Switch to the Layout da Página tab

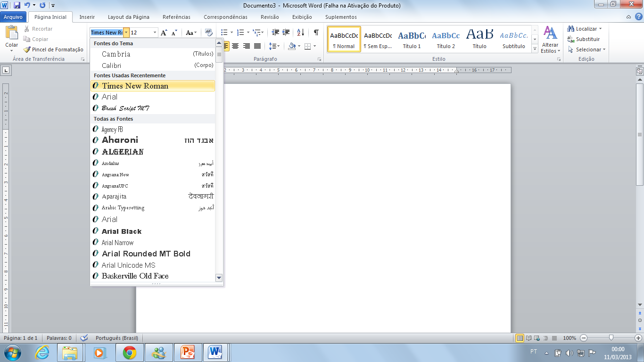(129, 17)
